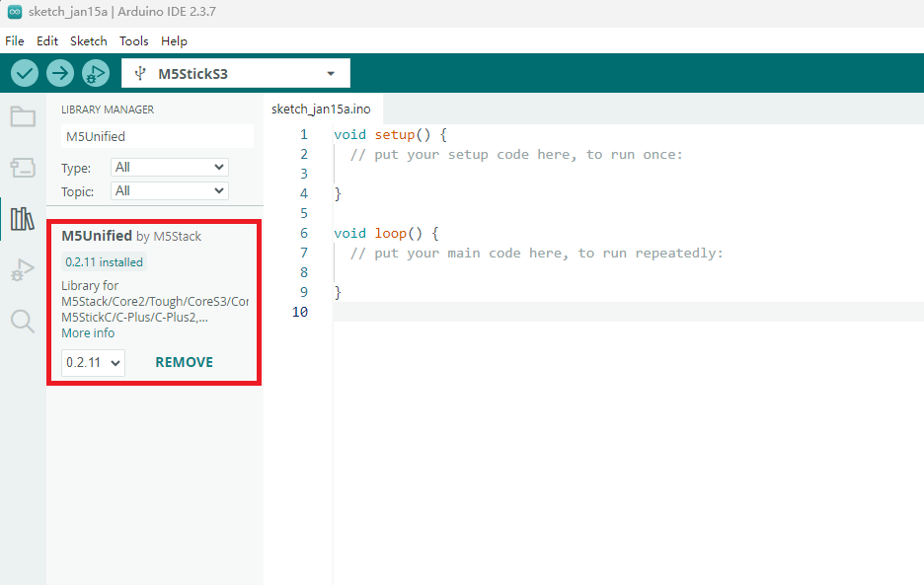Start the debugger from the toolbar
924x585 pixels.
coord(95,73)
